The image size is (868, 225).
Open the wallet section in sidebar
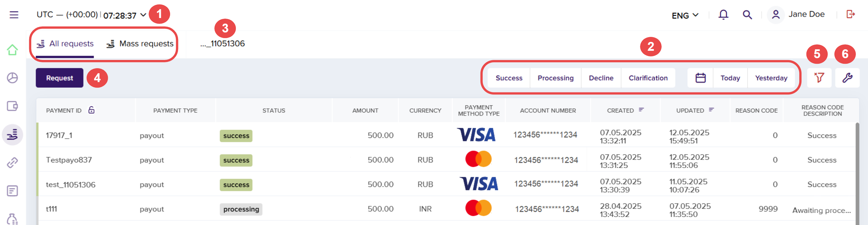click(x=12, y=106)
